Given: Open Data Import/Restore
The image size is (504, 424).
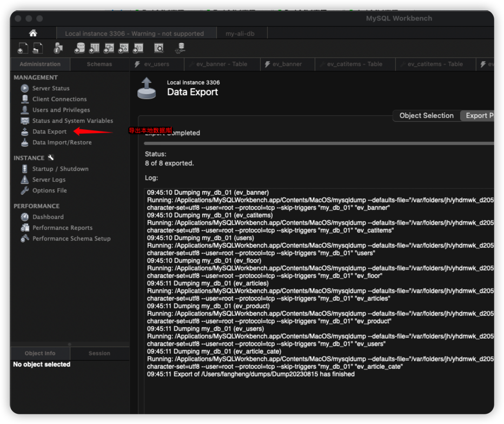Looking at the screenshot, I should [x=62, y=142].
